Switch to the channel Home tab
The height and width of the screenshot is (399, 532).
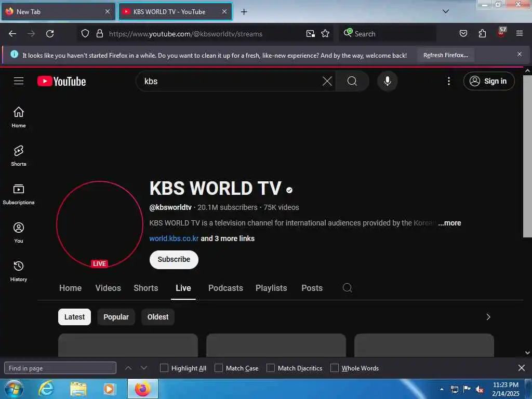click(70, 288)
